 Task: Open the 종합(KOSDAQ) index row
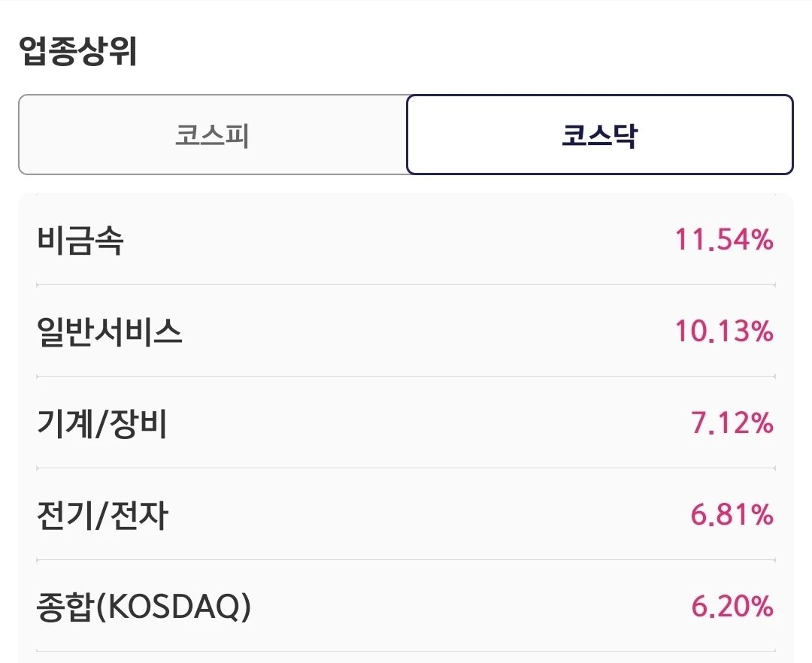point(406,606)
